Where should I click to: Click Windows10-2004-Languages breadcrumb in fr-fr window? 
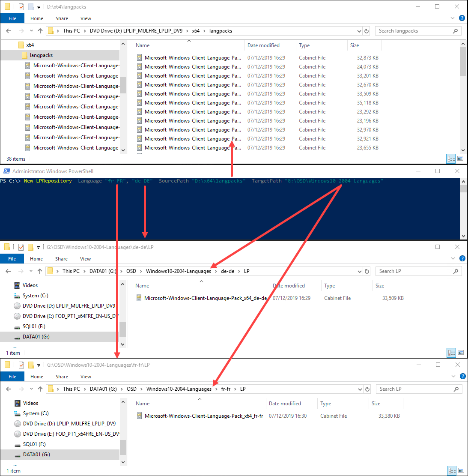179,389
